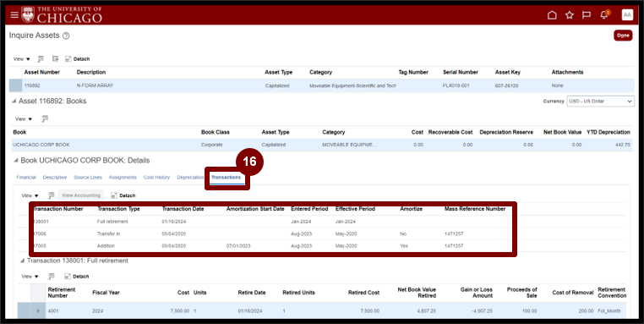The image size is (644, 324).
Task: Collapse the Asset 116892: Books section
Action: click(14, 102)
